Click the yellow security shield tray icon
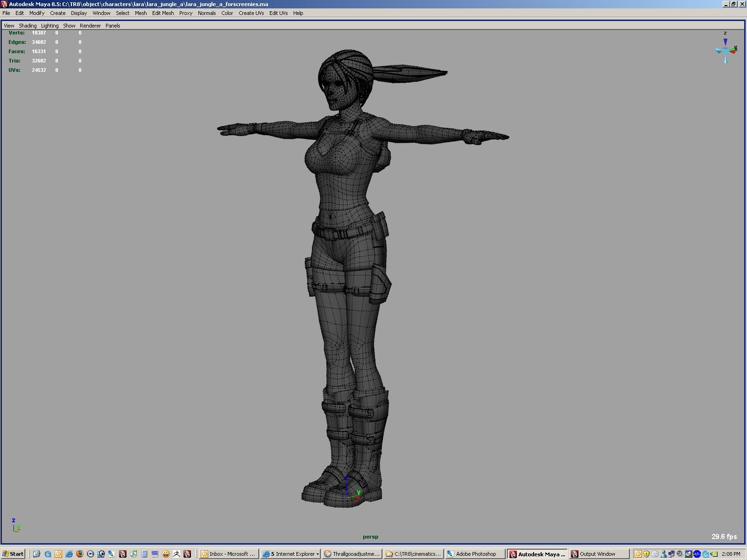 (x=646, y=554)
